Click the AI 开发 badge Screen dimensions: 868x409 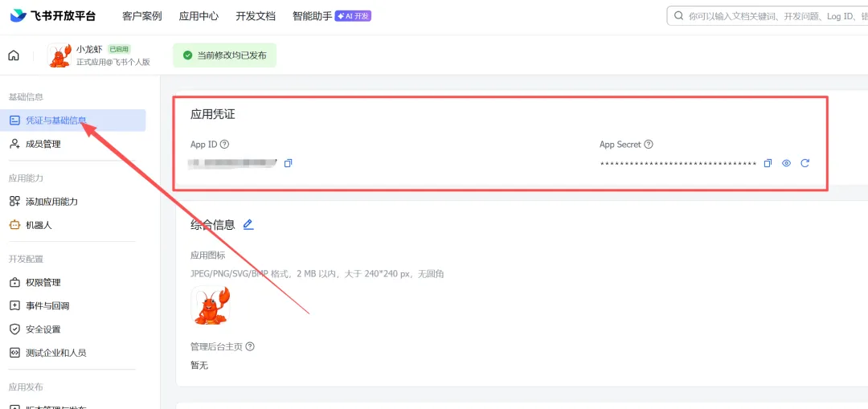[353, 16]
